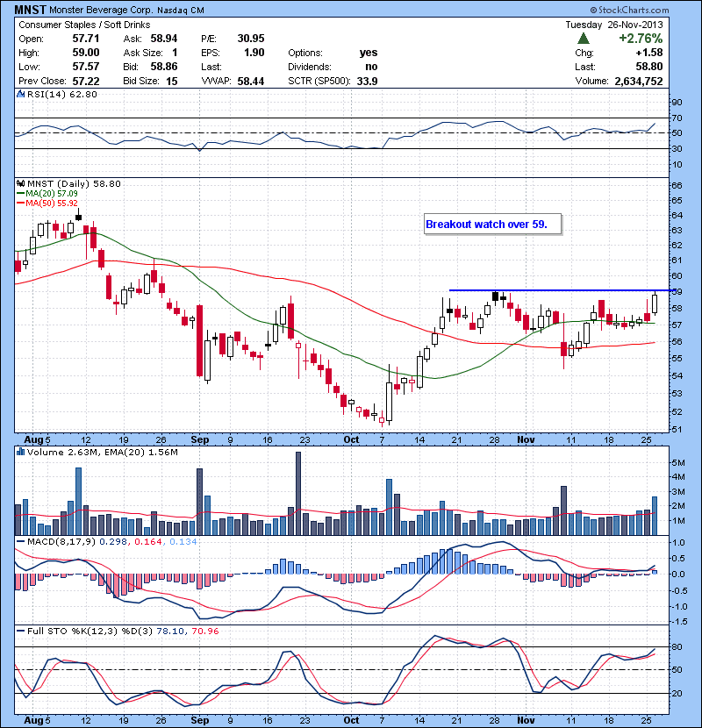This screenshot has width=702, height=728.
Task: Click the 66 price axis label
Action: click(x=677, y=185)
